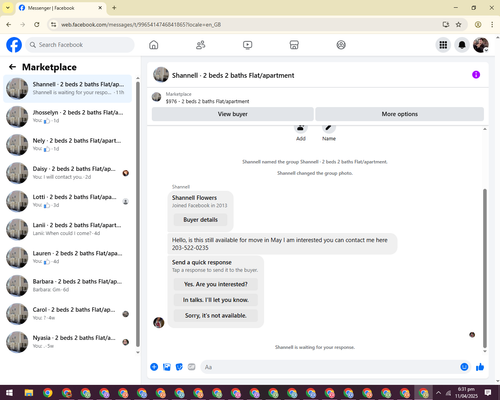500x400 pixels.
Task: Send quick reply Sorry, it's not available.
Action: pyautogui.click(x=216, y=316)
